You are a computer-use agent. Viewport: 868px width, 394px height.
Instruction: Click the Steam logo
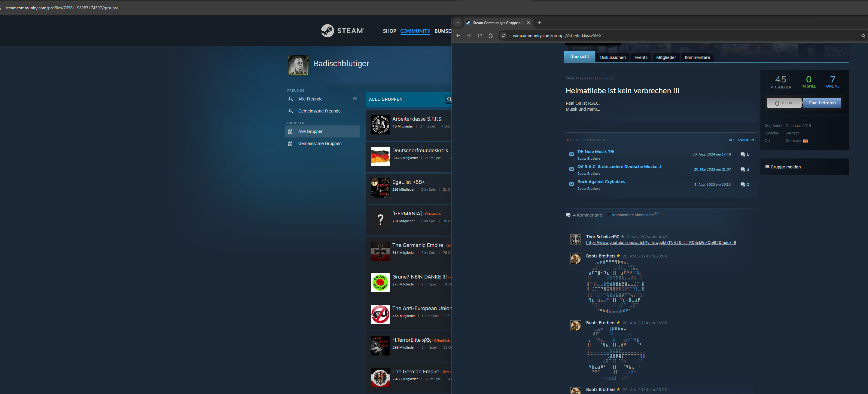(x=342, y=31)
